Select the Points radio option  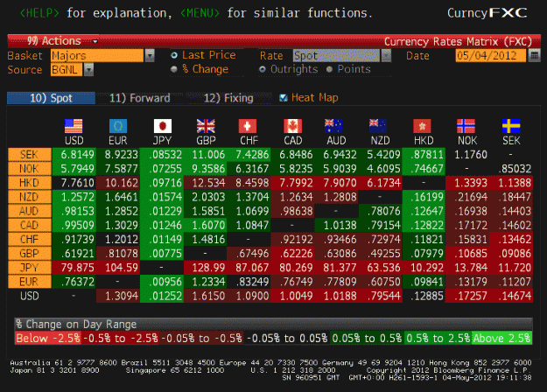pos(329,69)
